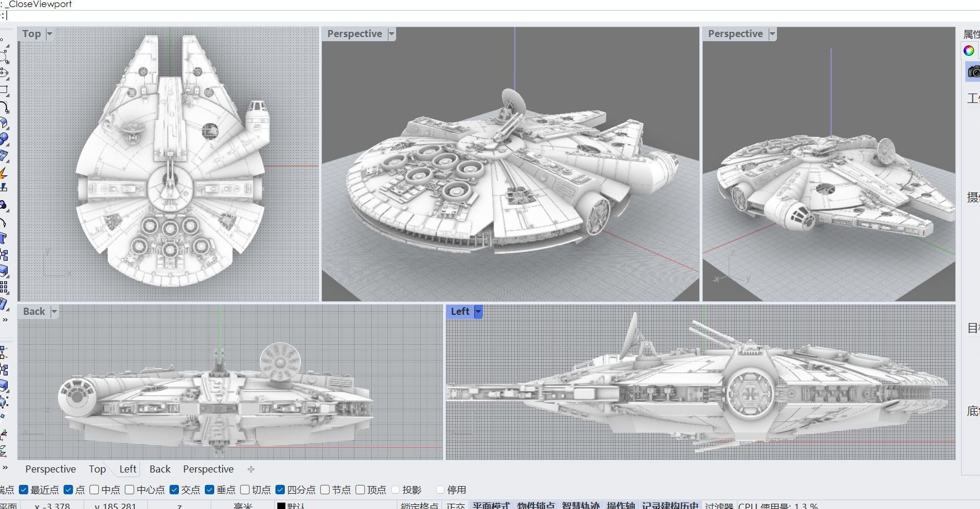Screen dimensions: 980x509
Task: Open the Back viewport title dropdown arrow
Action: point(54,311)
